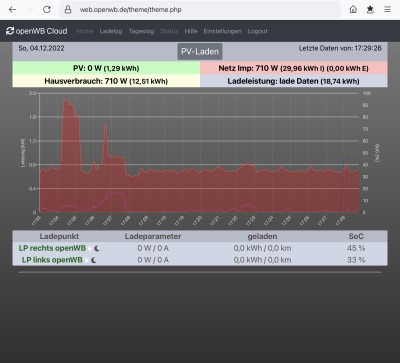Click the date So, 04.12.2022
Image resolution: width=400 pixels, height=363 pixels.
pos(41,48)
